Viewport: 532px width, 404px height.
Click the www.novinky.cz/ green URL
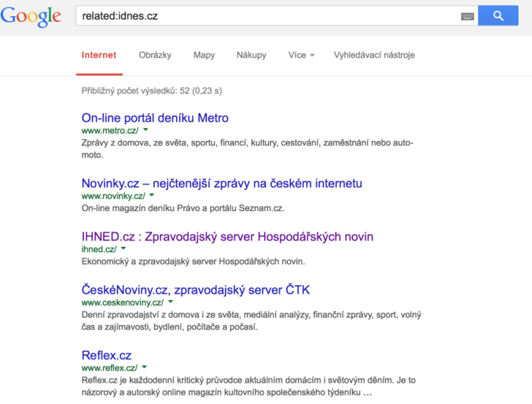click(x=113, y=196)
